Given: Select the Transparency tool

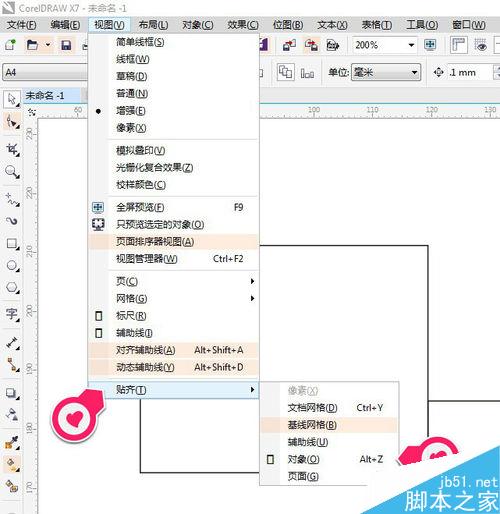Looking at the screenshot, I should [x=12, y=415].
